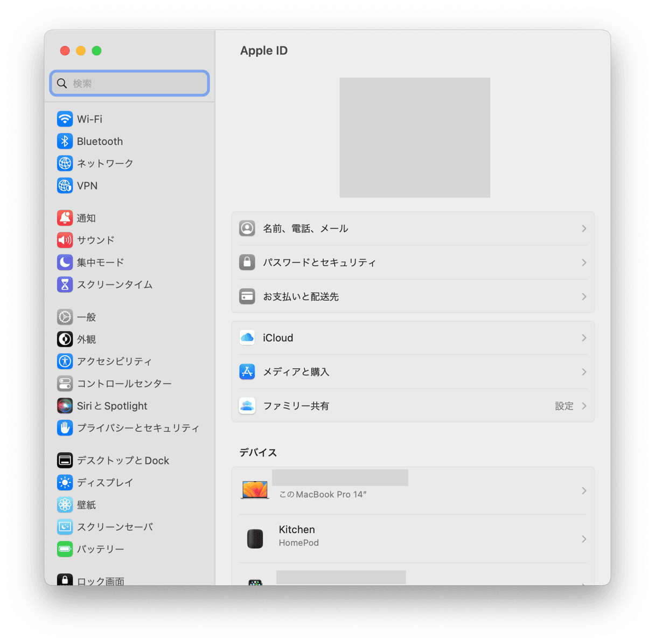Open 集中モード moon icon

pyautogui.click(x=65, y=262)
